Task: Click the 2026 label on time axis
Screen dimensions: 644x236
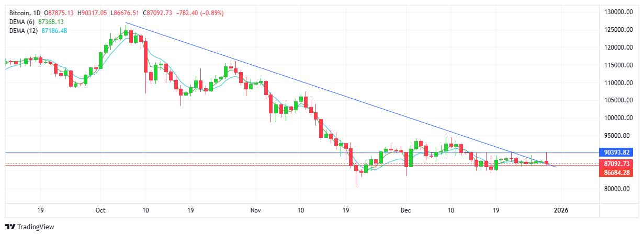Action: (561, 210)
